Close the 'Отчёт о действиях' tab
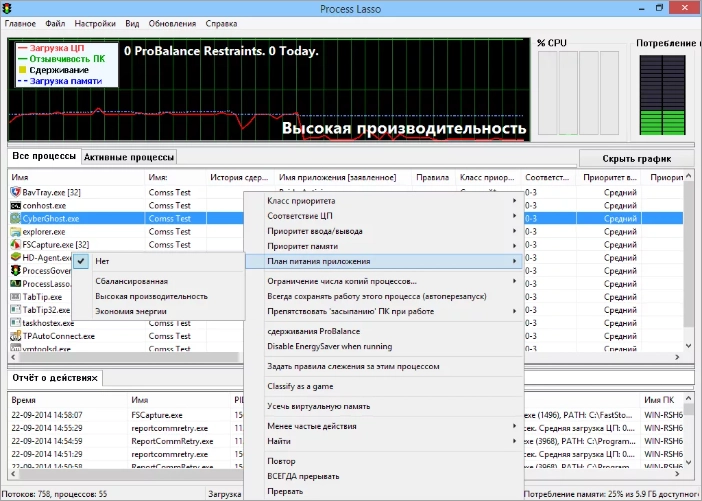Viewport: 702px width, 501px height. pos(94,378)
